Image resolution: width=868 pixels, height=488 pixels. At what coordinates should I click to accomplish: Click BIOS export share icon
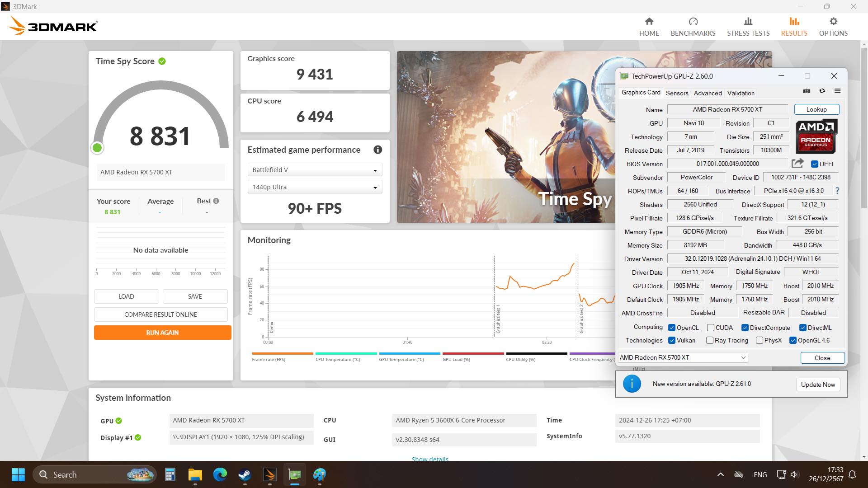coord(797,164)
